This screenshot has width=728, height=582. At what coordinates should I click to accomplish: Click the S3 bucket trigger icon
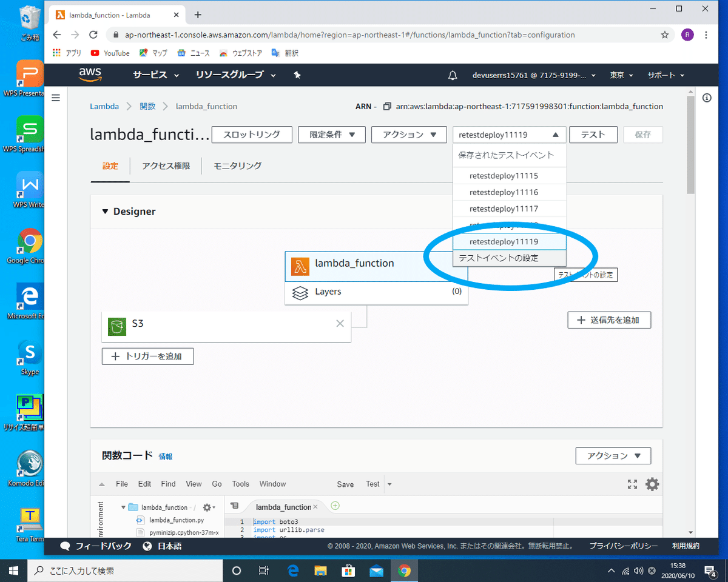117,326
